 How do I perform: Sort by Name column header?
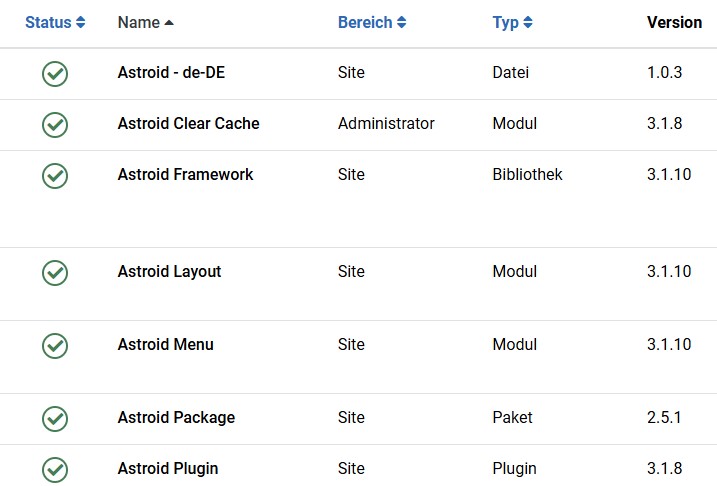click(145, 22)
